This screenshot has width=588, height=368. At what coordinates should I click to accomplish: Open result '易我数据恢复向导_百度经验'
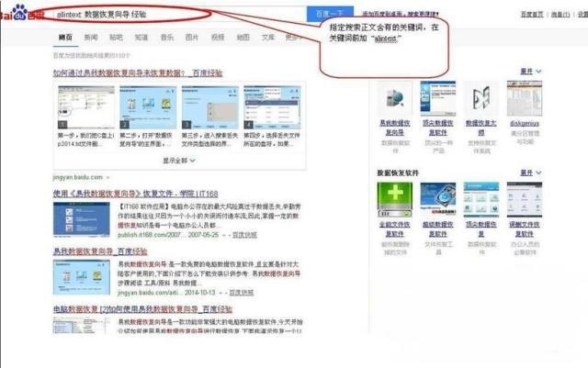tap(100, 251)
